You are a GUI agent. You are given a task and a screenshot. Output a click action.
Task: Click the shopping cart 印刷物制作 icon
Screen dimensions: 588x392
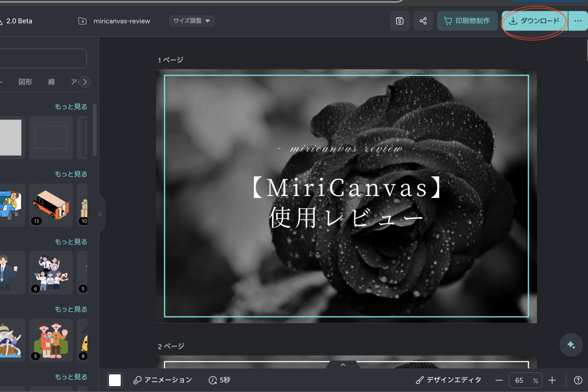[448, 21]
